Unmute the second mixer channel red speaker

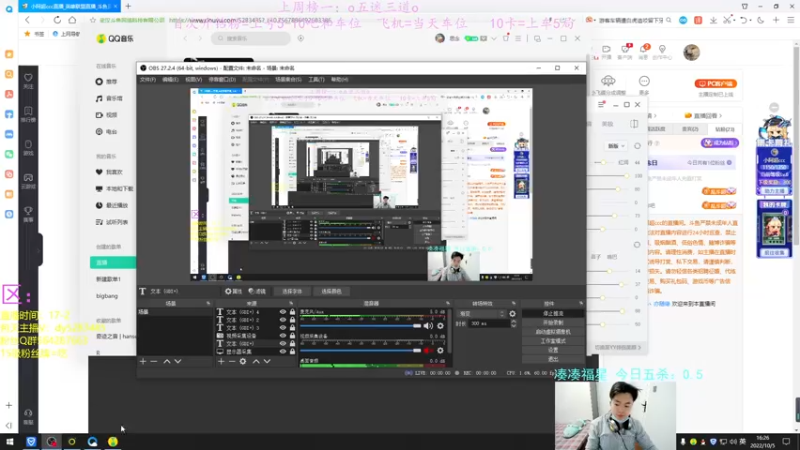[x=428, y=351]
